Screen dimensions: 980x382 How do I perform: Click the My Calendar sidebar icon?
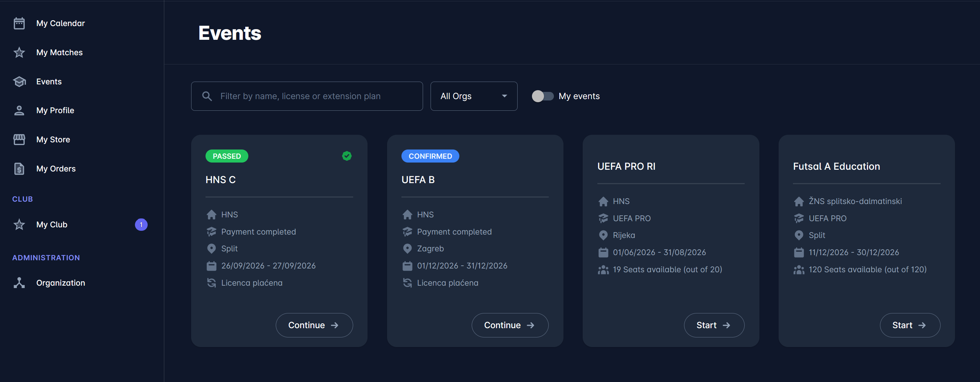click(x=19, y=23)
